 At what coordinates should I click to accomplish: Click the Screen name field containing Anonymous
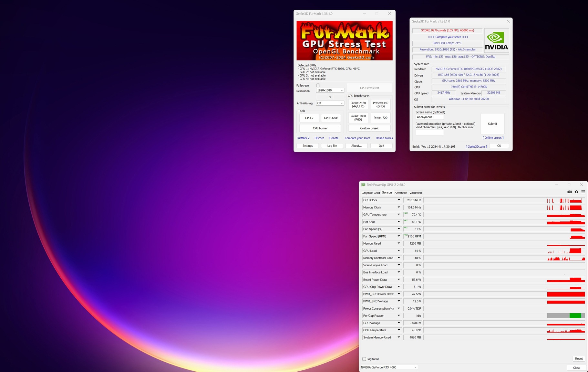coord(429,117)
